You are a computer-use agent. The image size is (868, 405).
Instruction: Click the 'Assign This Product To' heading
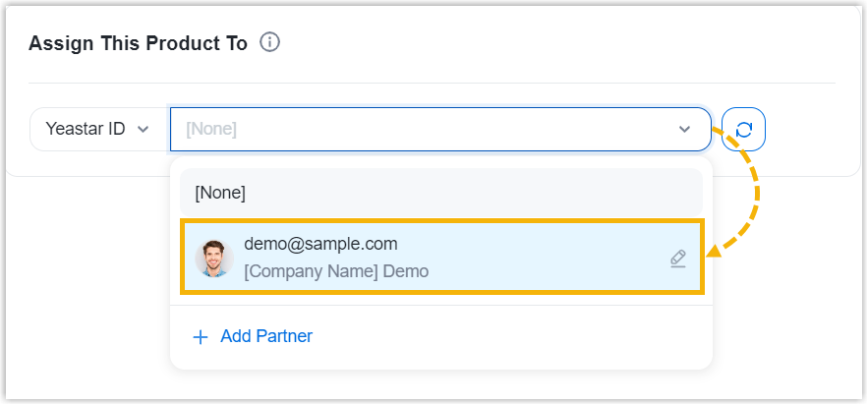[x=138, y=44]
